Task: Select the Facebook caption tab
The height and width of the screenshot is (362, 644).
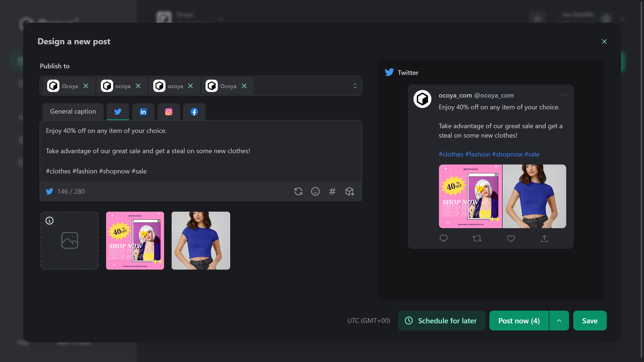Action: [194, 111]
